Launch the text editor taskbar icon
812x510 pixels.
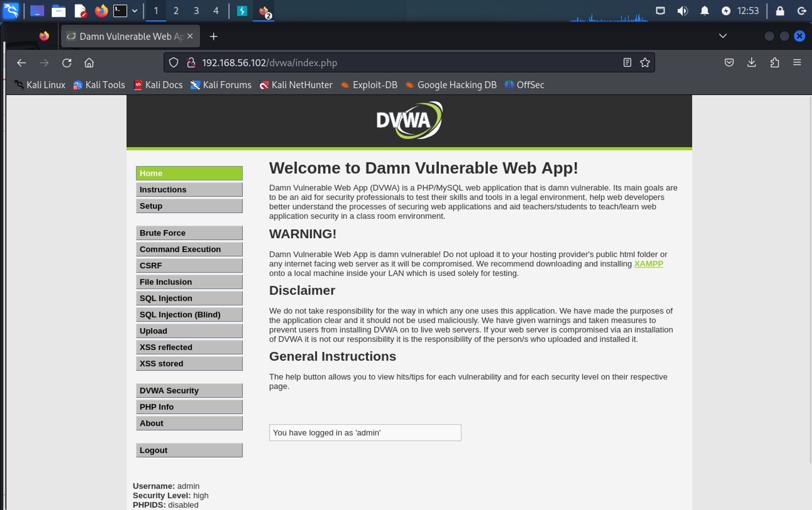click(80, 11)
